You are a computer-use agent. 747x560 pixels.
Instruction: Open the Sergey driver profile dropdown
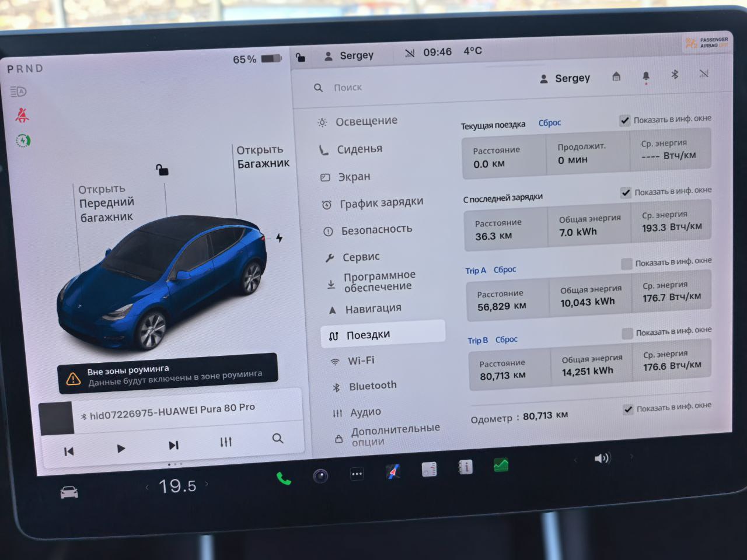tap(565, 78)
